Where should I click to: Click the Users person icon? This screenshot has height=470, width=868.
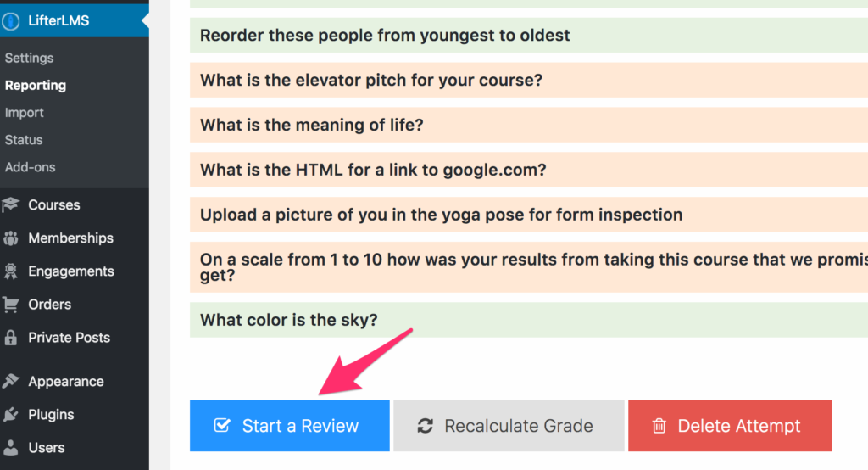point(10,447)
